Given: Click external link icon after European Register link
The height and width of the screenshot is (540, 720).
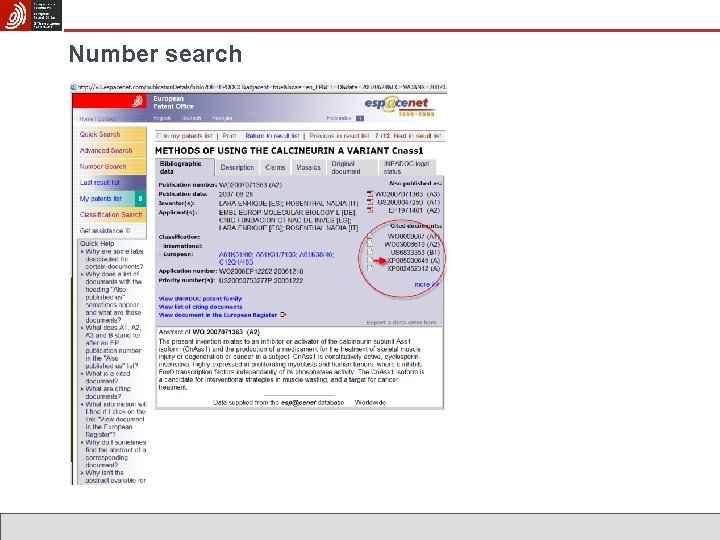Looking at the screenshot, I should (283, 315).
